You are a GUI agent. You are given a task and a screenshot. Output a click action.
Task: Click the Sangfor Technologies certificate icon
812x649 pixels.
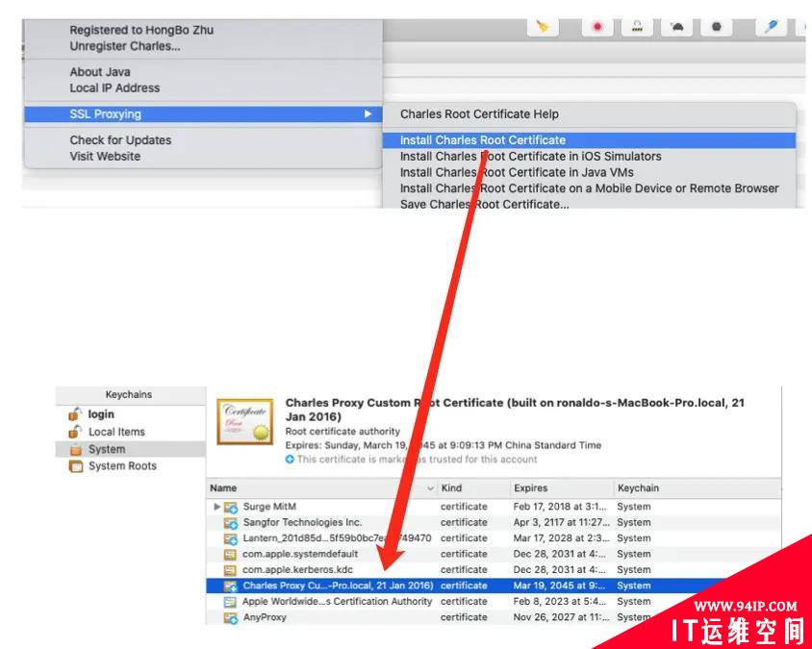point(231,523)
